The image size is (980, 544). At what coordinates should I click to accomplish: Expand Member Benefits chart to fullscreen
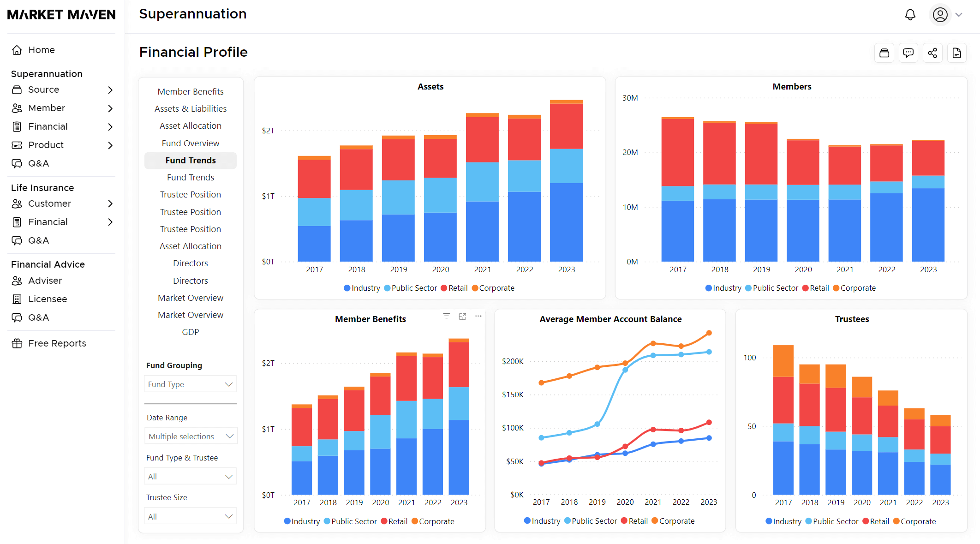coord(463,316)
